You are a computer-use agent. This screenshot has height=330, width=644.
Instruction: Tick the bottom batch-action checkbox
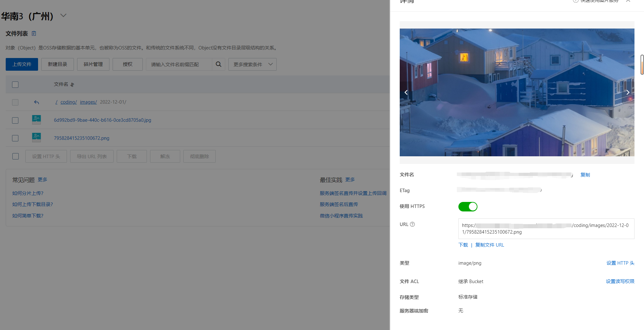[16, 156]
